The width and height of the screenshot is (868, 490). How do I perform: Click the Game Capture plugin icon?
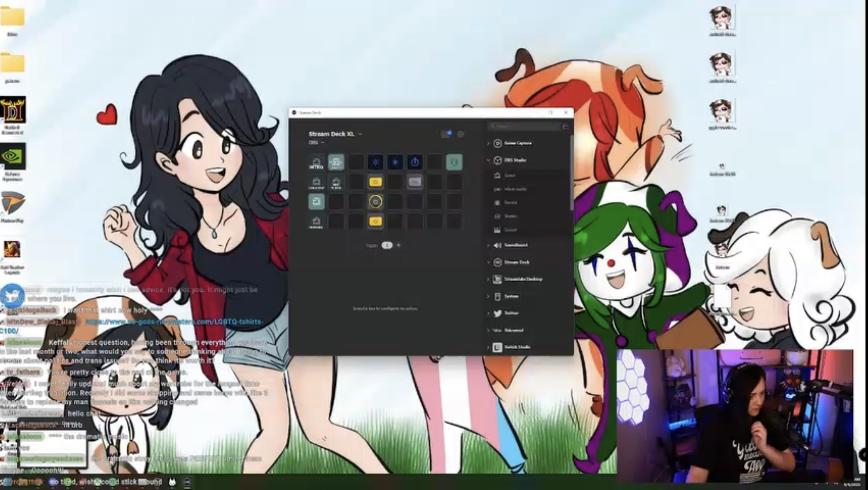tap(497, 143)
